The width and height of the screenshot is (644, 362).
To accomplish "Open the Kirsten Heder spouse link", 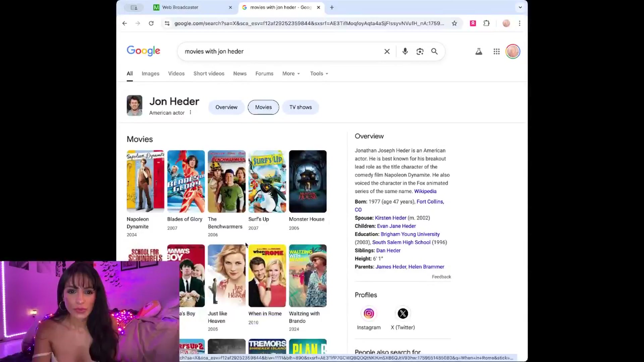I will tap(390, 218).
